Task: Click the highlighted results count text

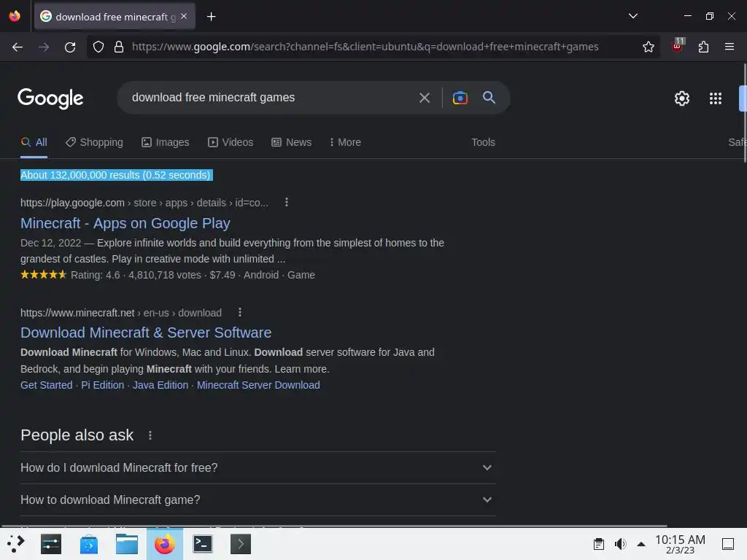Action: pos(116,175)
